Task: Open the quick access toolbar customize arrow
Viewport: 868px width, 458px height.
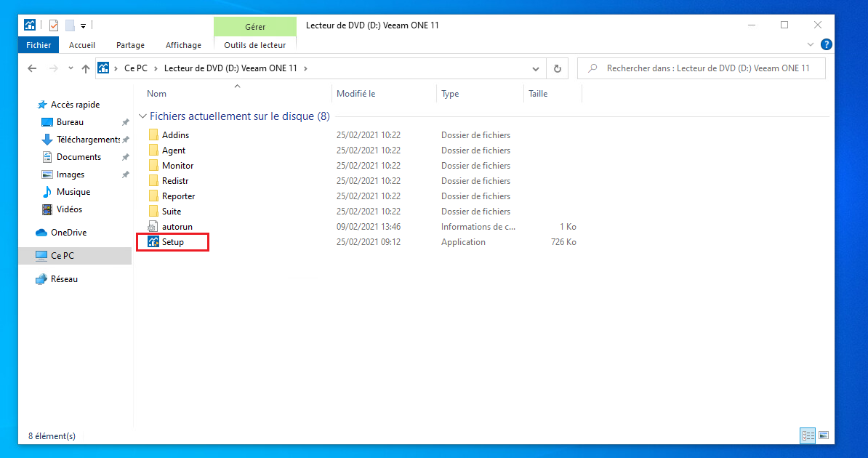Action: tap(83, 25)
